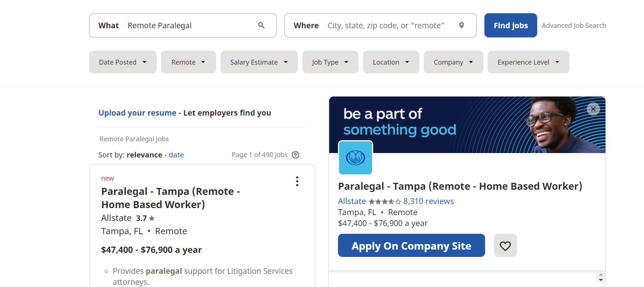Viewport: 644px width, 287px height.
Task: Expand the Date Posted filter
Action: [123, 62]
